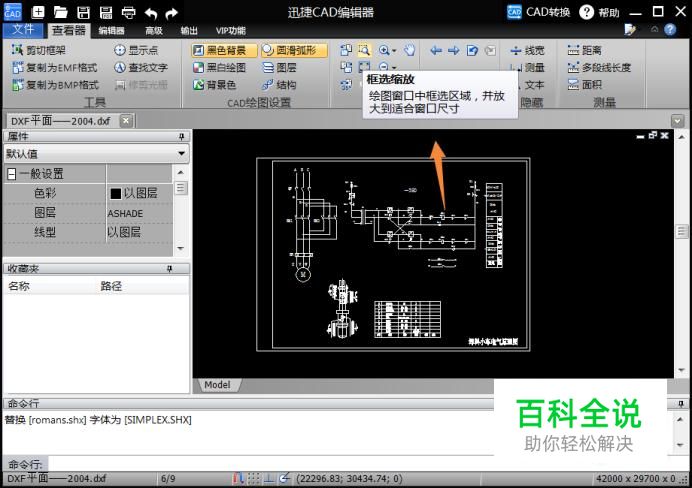Click the 名称 column header
692x488 pixels.
(19, 286)
